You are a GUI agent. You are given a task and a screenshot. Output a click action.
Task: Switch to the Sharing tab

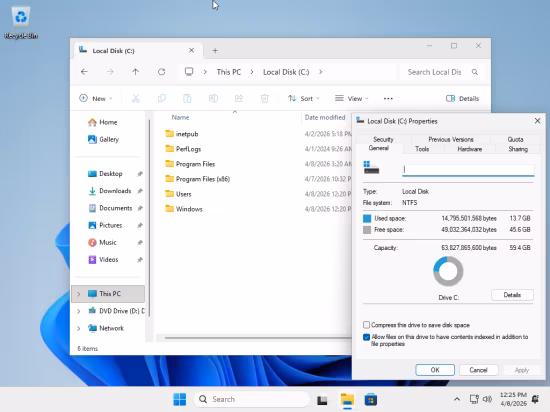coord(518,149)
